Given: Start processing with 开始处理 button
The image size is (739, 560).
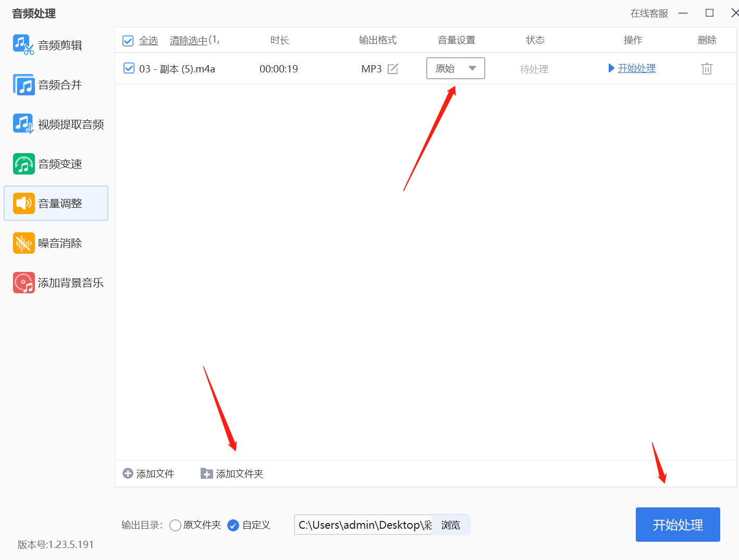Looking at the screenshot, I should [678, 525].
